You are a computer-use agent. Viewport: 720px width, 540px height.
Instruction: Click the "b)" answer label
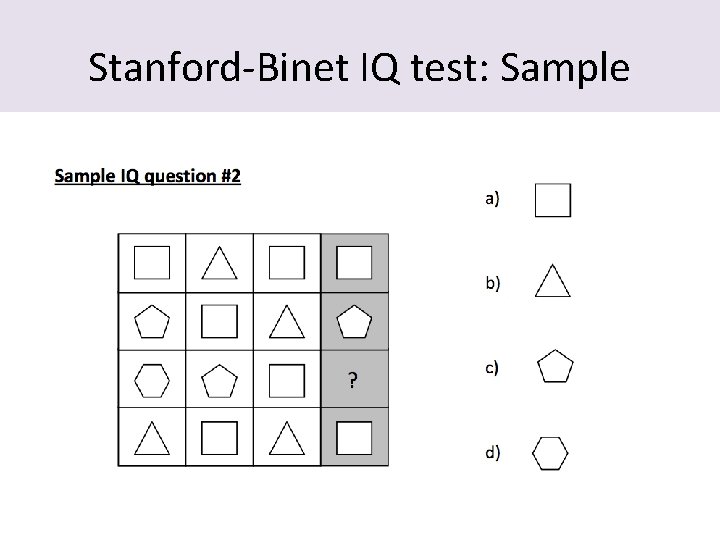(493, 283)
